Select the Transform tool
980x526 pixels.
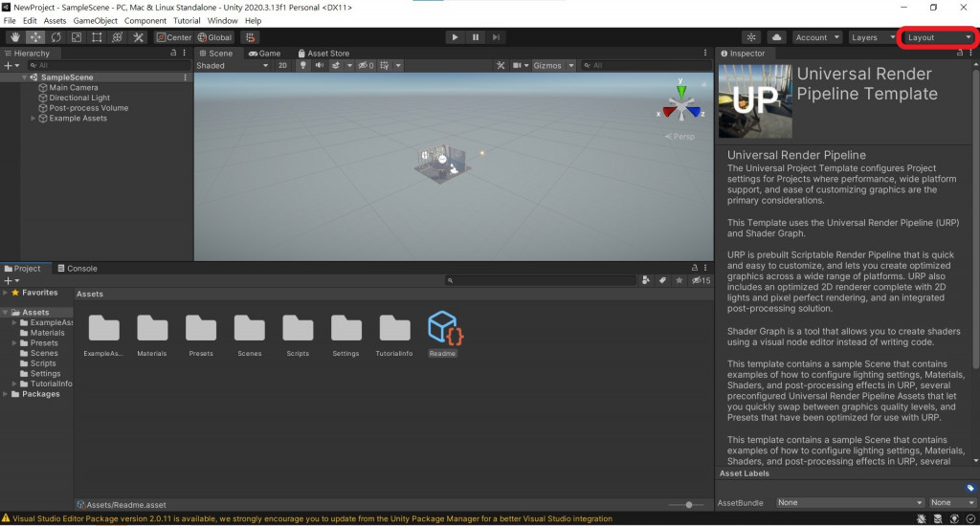117,37
